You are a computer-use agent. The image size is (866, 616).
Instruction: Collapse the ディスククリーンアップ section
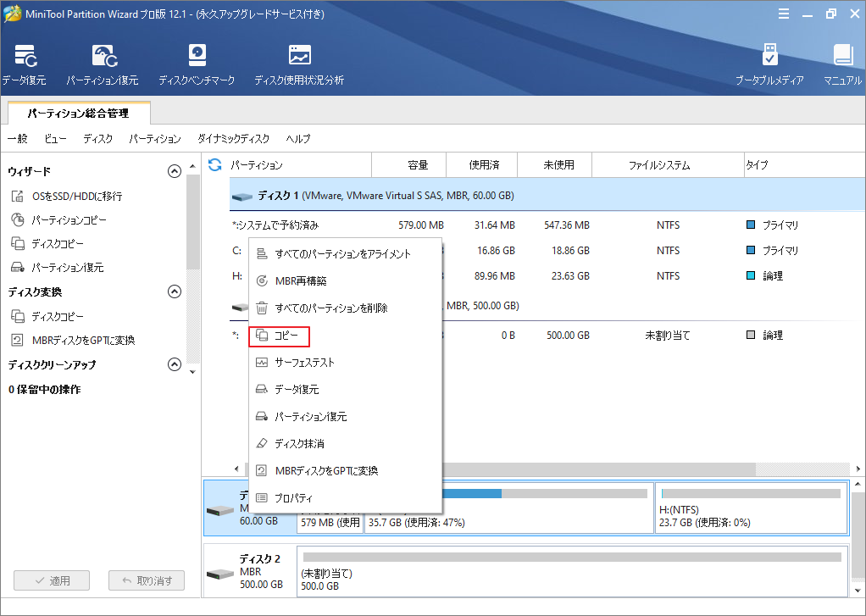point(175,364)
